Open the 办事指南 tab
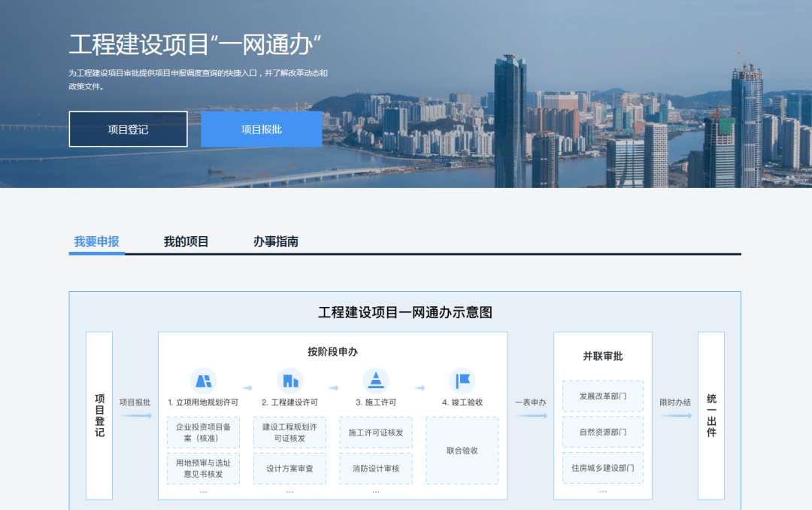 click(x=276, y=241)
